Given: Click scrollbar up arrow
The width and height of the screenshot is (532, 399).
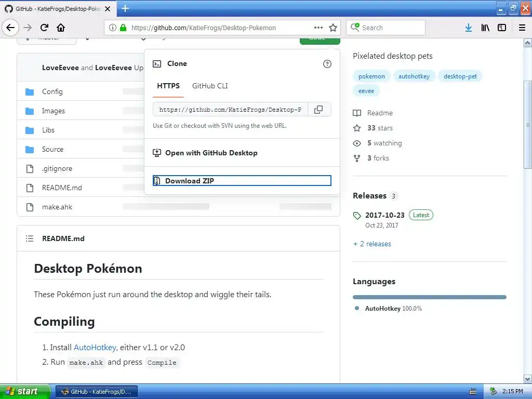Looking at the screenshot, I should pyautogui.click(x=528, y=43).
